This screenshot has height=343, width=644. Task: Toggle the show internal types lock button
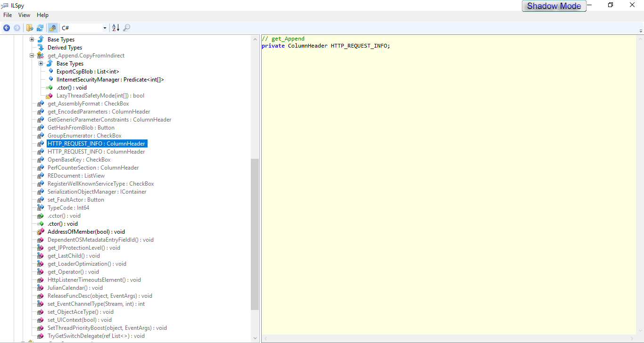point(52,28)
